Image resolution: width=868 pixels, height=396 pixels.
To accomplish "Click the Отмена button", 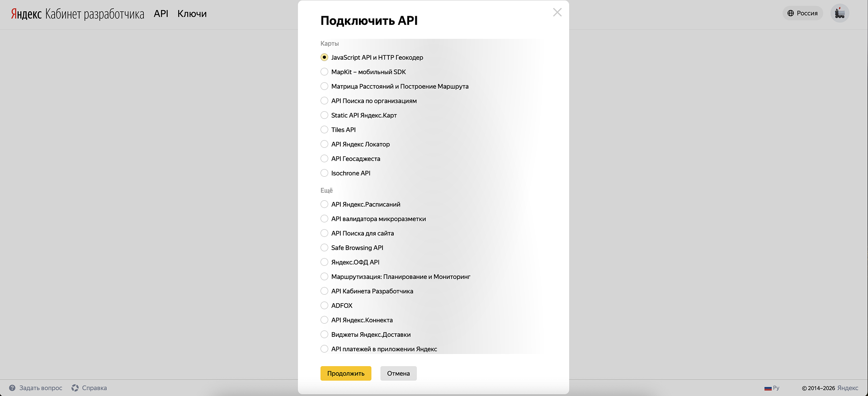I will [398, 373].
